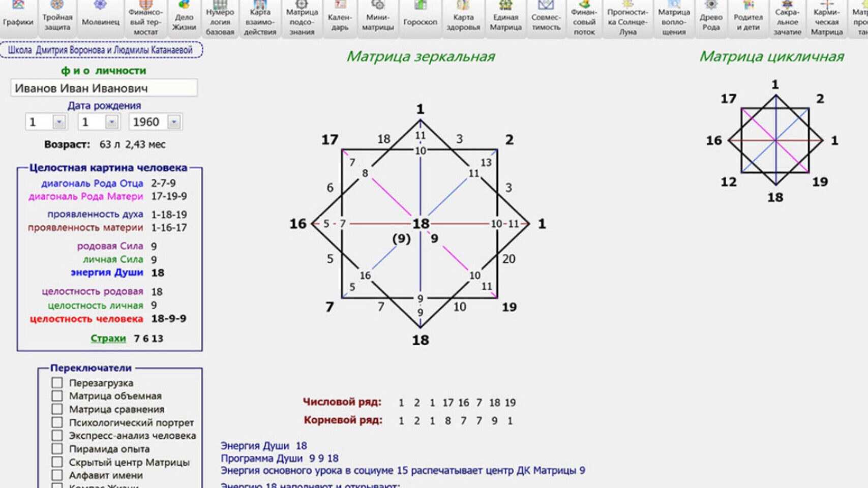Expand the birth year 1960 dropdown

coord(174,122)
